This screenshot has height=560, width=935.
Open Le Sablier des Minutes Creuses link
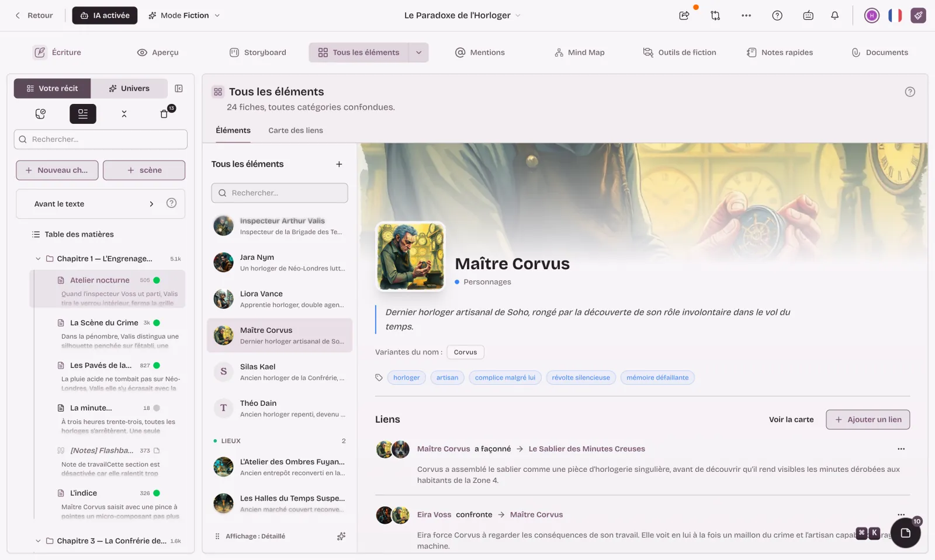pos(587,449)
